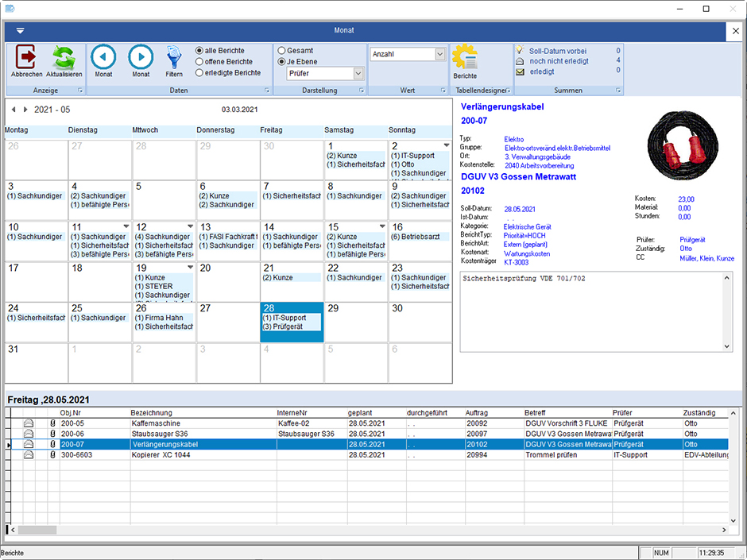Expand entries for Tuesday May 19
This screenshot has width=747, height=560.
(189, 268)
